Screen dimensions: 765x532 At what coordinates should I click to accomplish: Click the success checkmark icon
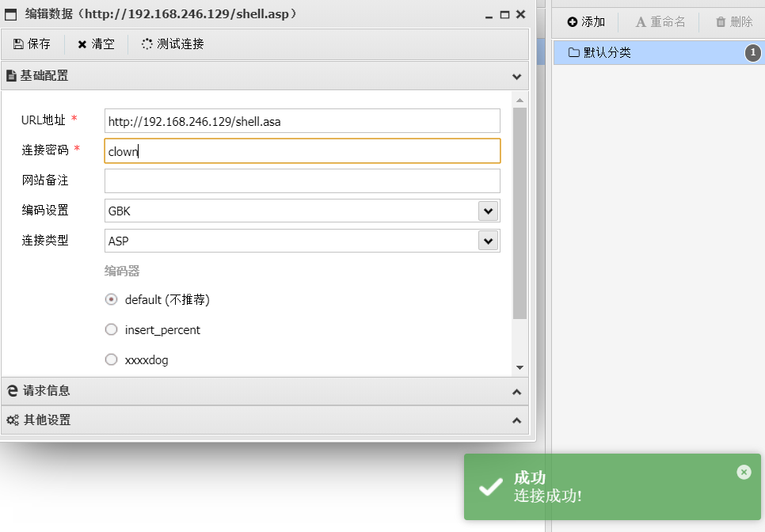coord(490,487)
